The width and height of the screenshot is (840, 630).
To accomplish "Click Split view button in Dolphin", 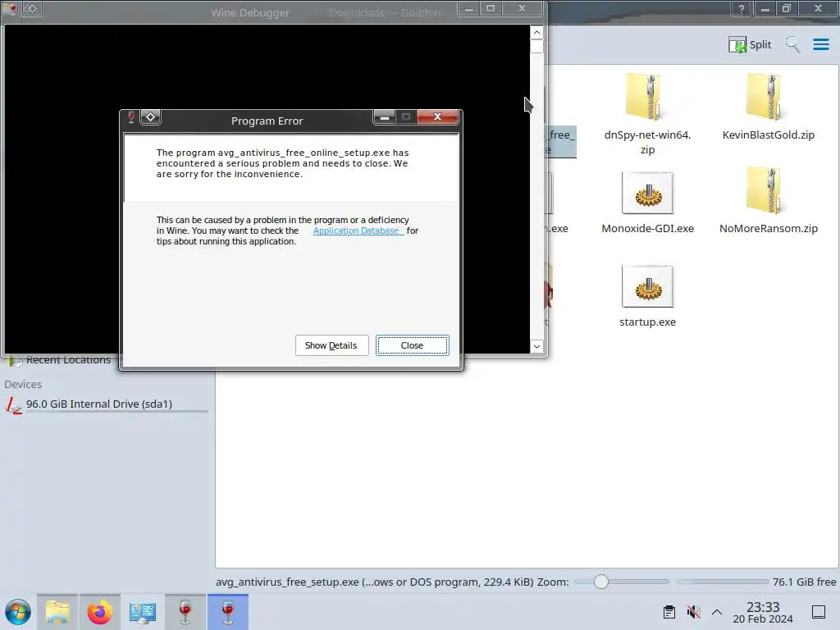I will click(750, 44).
